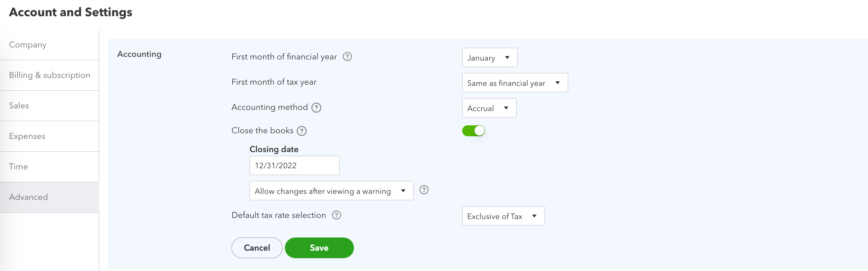Click the Closing date input field
The image size is (868, 271).
[294, 166]
